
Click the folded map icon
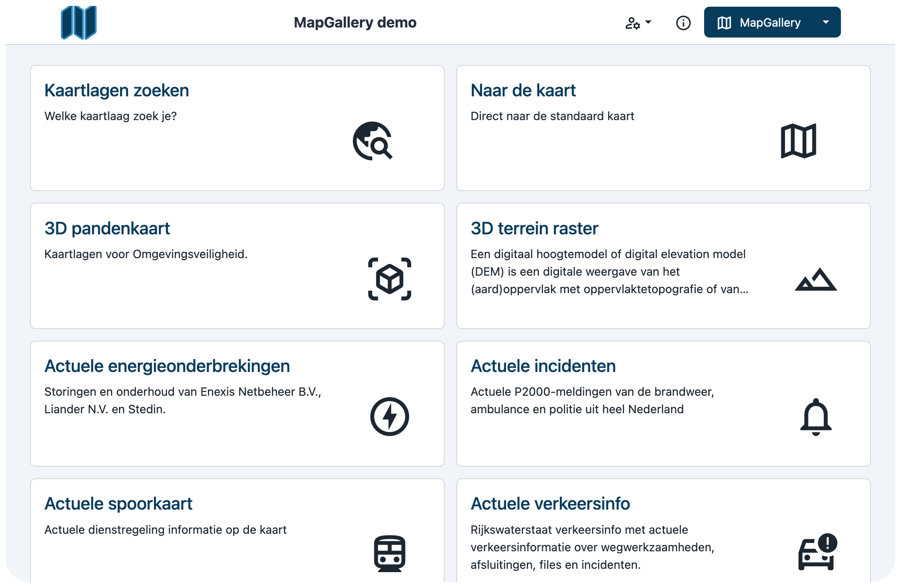click(x=798, y=141)
